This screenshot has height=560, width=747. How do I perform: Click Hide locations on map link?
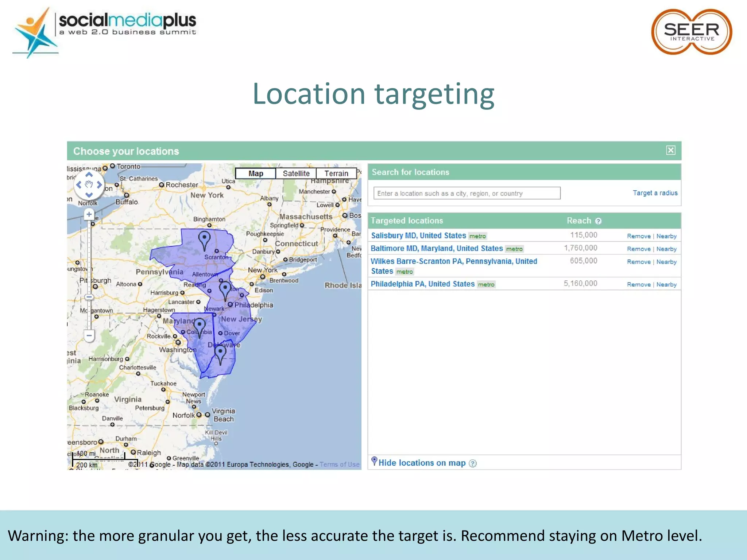422,463
